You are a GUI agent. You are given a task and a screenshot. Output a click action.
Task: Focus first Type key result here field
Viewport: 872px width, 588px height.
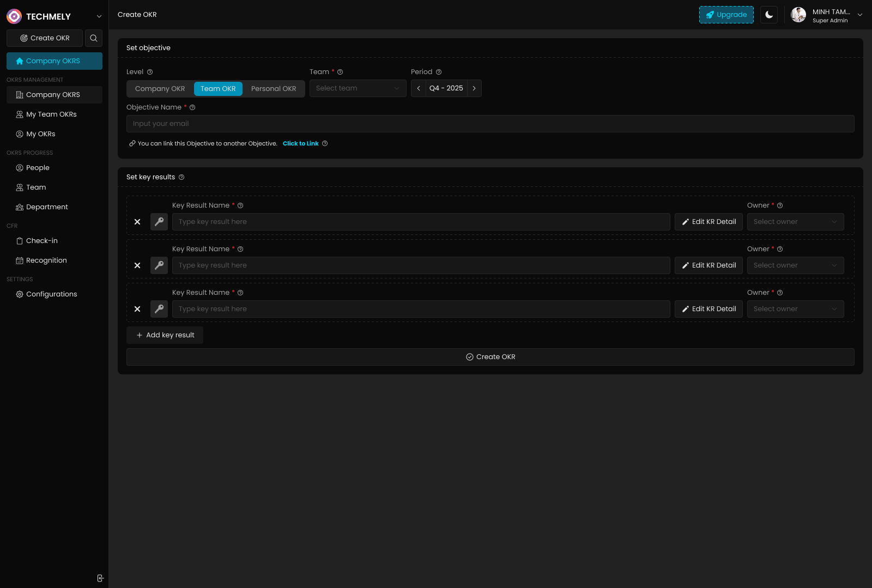click(x=421, y=222)
